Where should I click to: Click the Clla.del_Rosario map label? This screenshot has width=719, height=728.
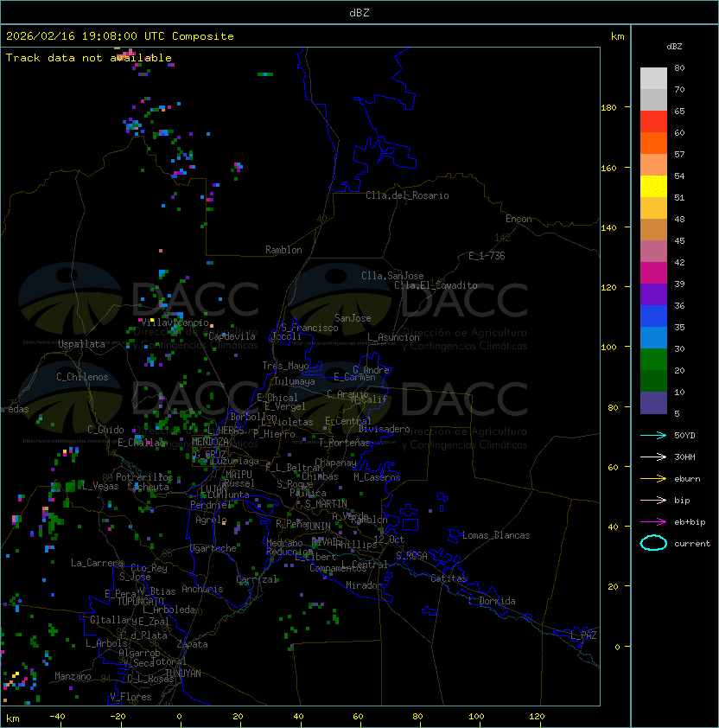click(407, 195)
